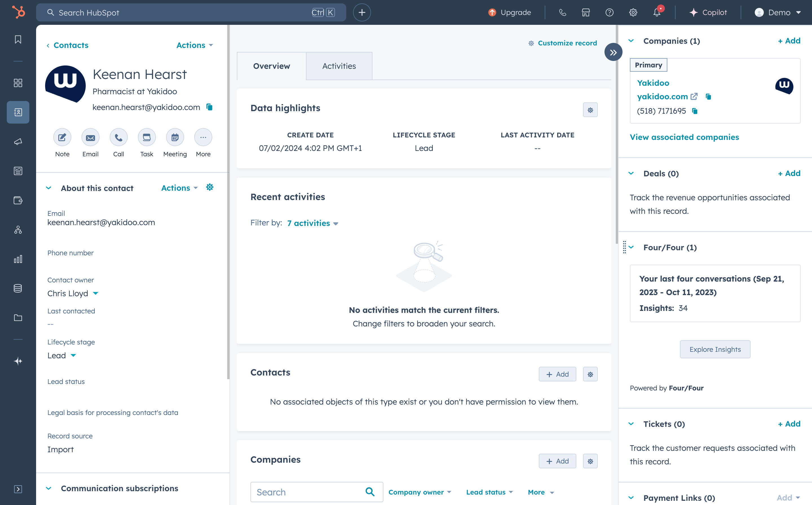Click the Note activity icon
Viewport: 812px width, 505px height.
coord(62,137)
